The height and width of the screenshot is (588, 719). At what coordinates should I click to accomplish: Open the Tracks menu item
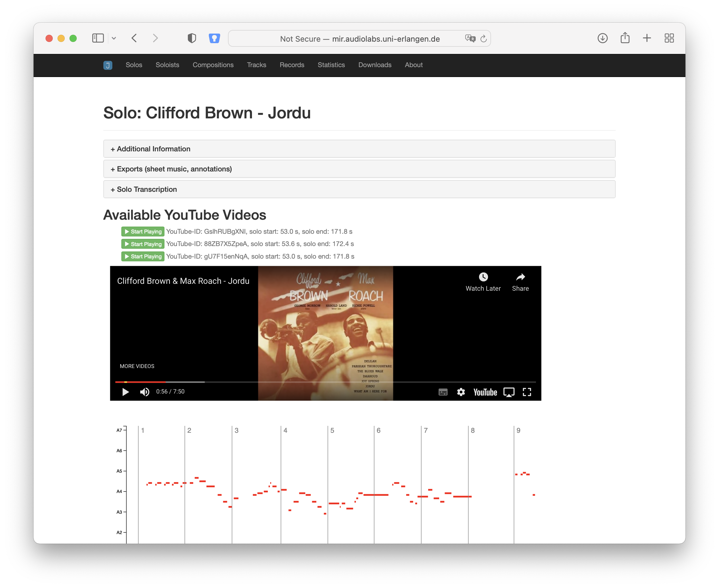tap(256, 65)
